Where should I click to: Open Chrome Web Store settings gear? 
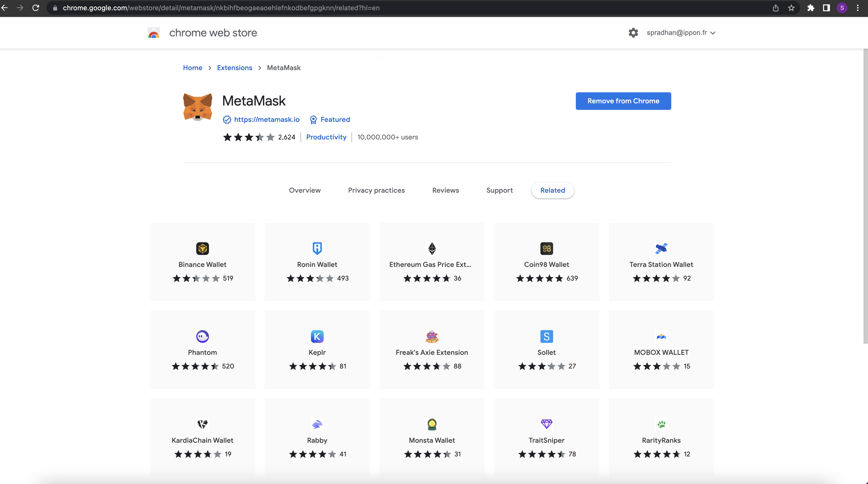tap(633, 33)
